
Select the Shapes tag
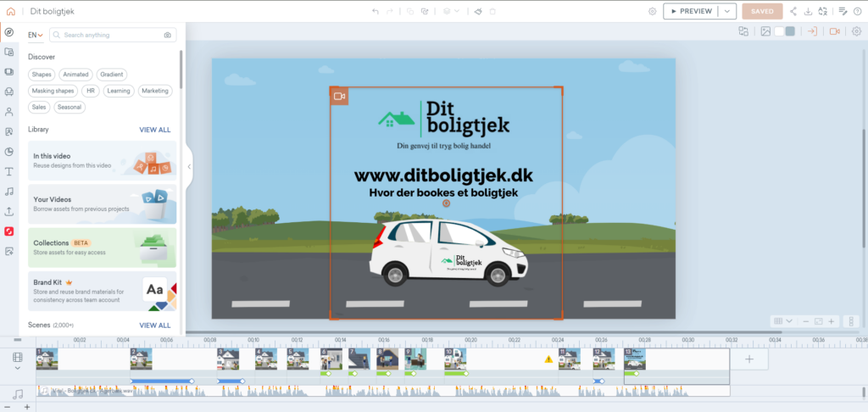pyautogui.click(x=42, y=75)
